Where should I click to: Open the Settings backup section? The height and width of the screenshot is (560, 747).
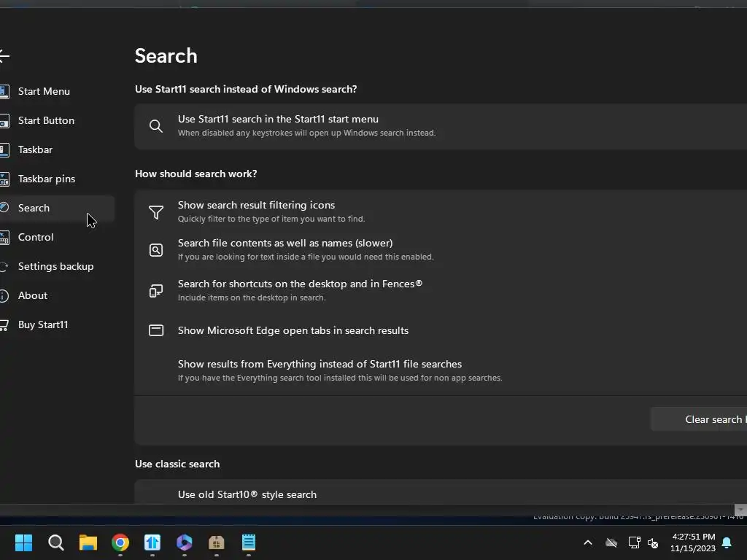point(55,266)
